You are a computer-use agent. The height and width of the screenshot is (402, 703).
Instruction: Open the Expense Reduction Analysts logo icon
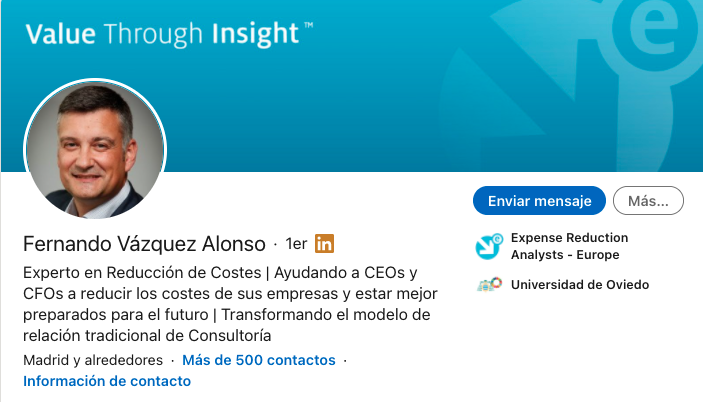[x=489, y=246]
